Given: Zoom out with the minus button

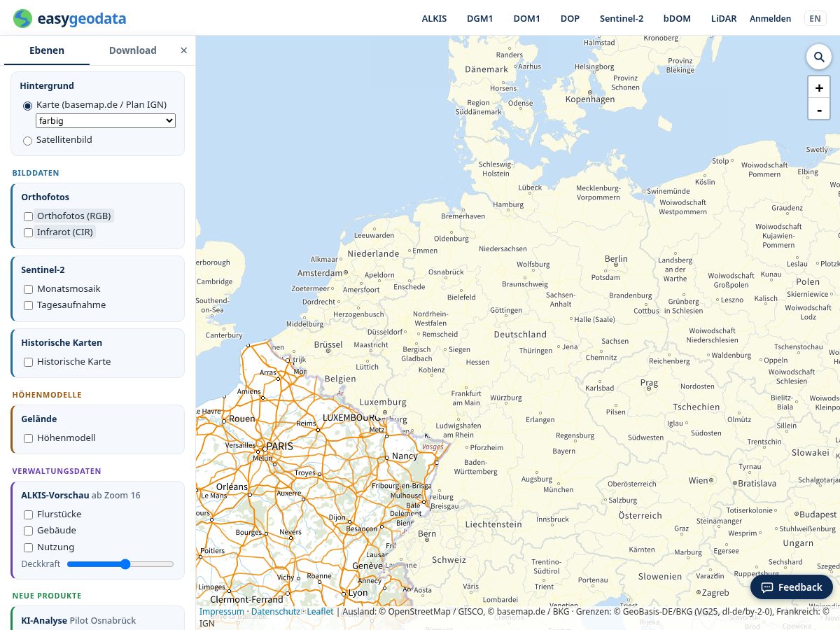Looking at the screenshot, I should tap(819, 109).
